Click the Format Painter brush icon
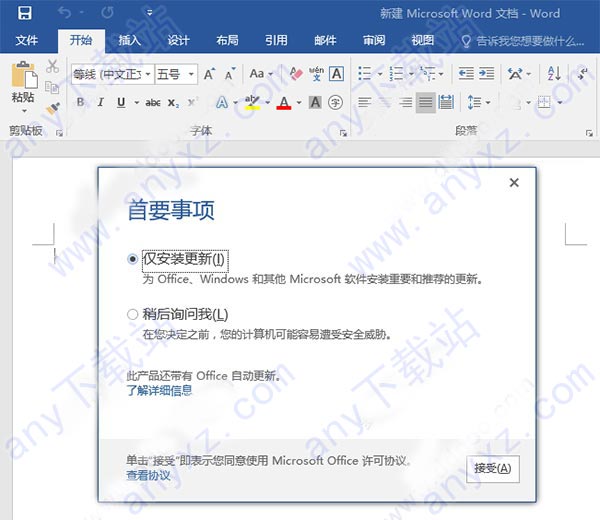The height and width of the screenshot is (520, 600). (53, 108)
